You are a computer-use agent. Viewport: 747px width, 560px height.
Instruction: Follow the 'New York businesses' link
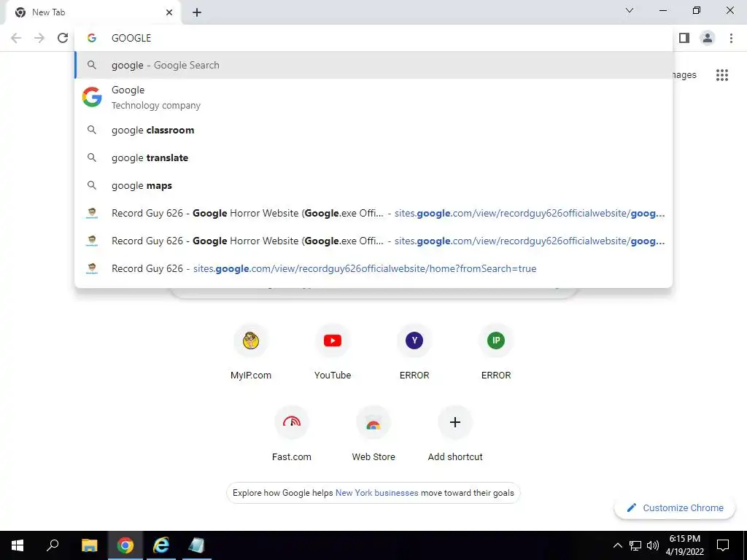click(377, 493)
